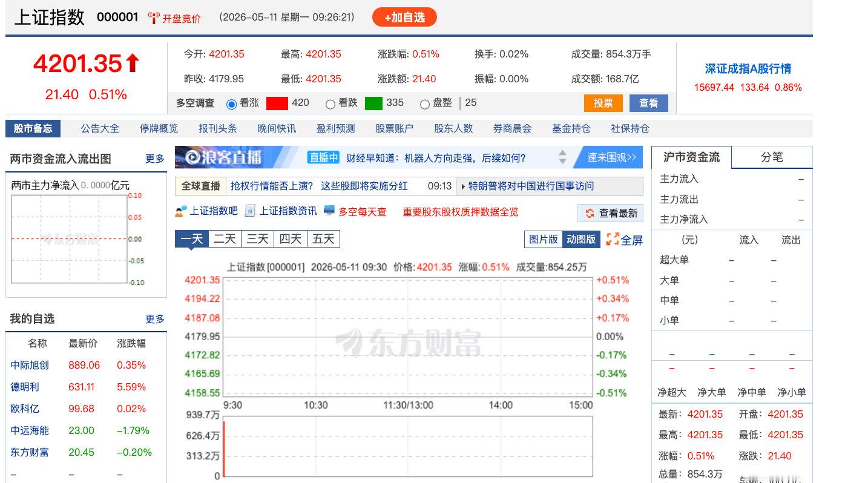Open 基金持仓 link

coord(571,128)
